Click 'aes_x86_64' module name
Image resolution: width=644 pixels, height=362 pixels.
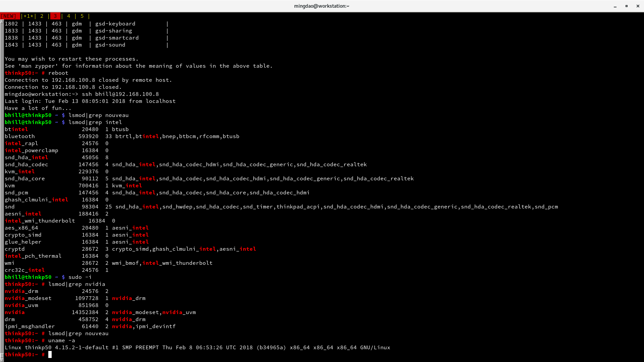(21, 228)
